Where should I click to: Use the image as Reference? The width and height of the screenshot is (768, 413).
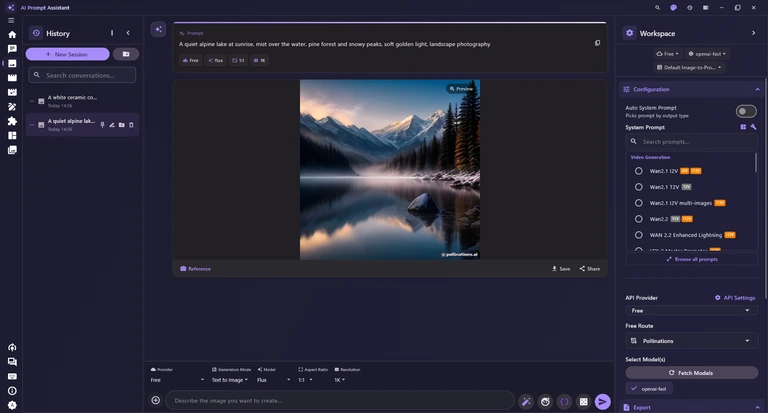[195, 268]
